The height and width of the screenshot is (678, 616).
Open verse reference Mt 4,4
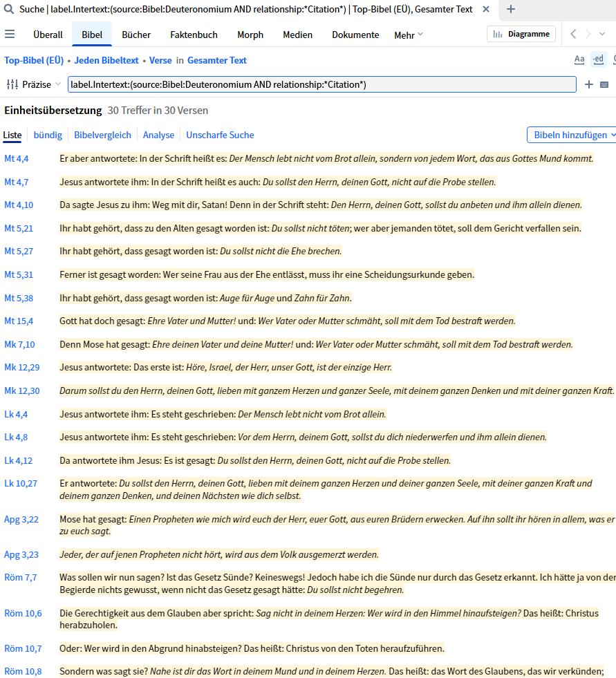(x=17, y=159)
